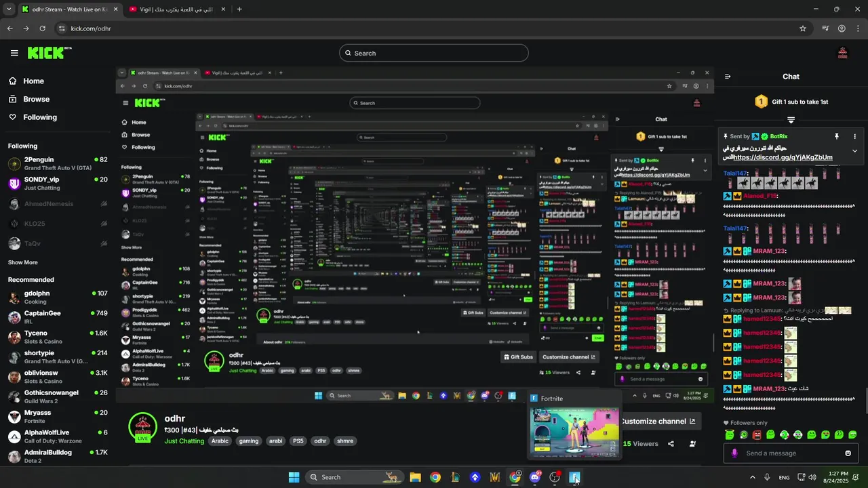
Task: Open the viewer list next to share
Action: point(692,444)
